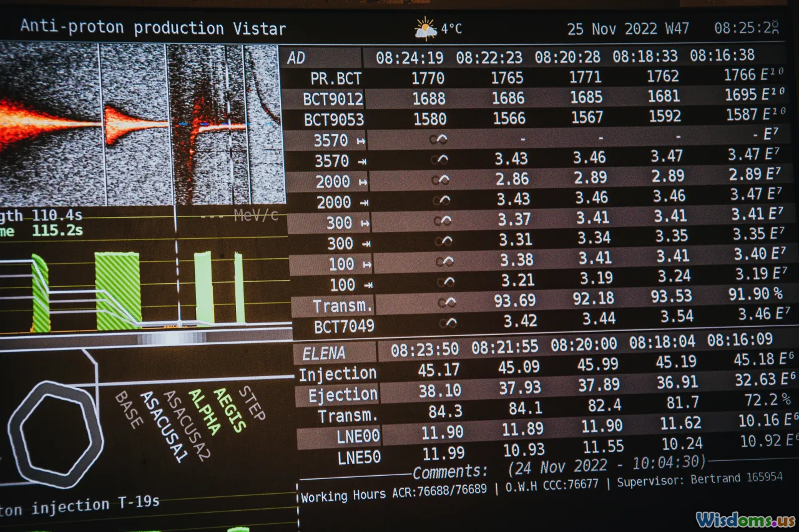Select the ALPHA experiment label
Image resolution: width=799 pixels, height=532 pixels.
tap(204, 412)
